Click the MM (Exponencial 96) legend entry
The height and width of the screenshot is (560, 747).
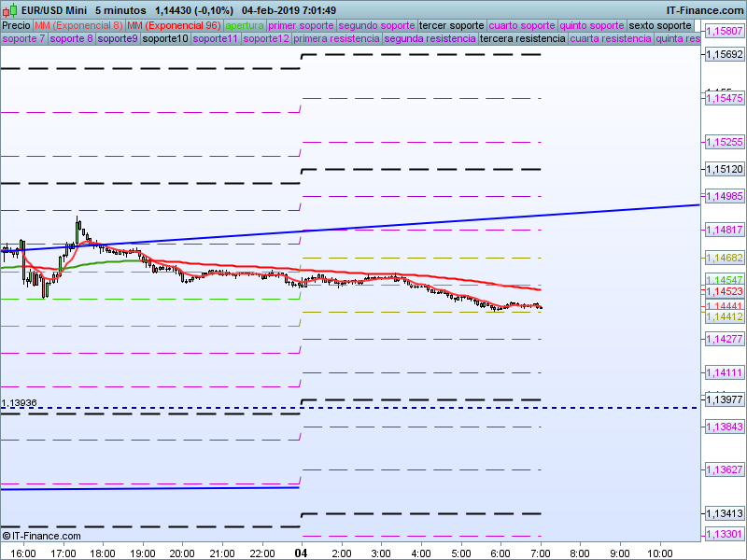click(x=174, y=25)
